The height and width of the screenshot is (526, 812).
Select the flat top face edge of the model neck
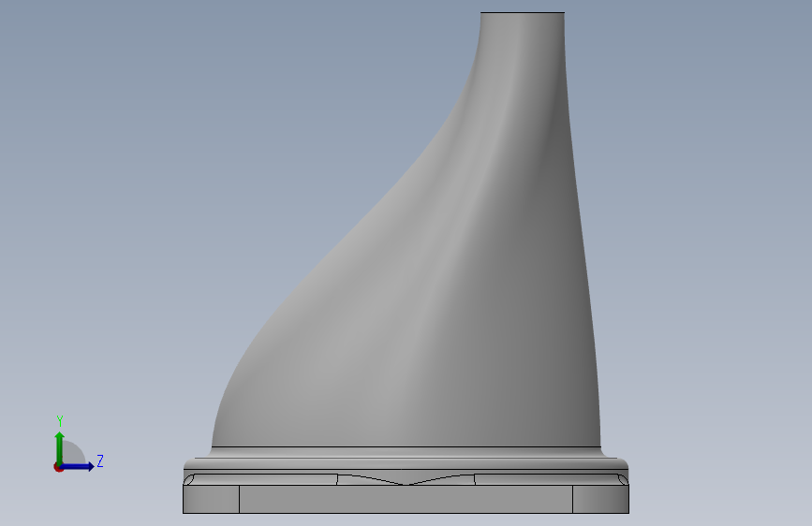523,12
